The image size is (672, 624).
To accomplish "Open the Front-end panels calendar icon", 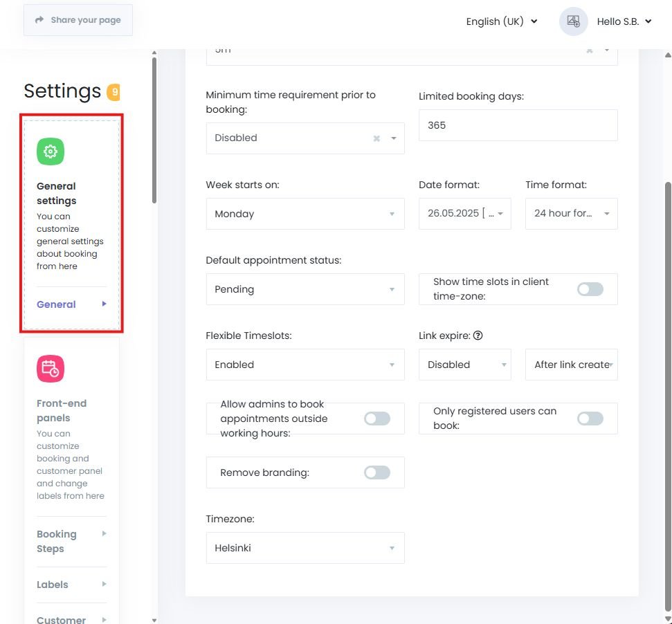I will coord(50,368).
